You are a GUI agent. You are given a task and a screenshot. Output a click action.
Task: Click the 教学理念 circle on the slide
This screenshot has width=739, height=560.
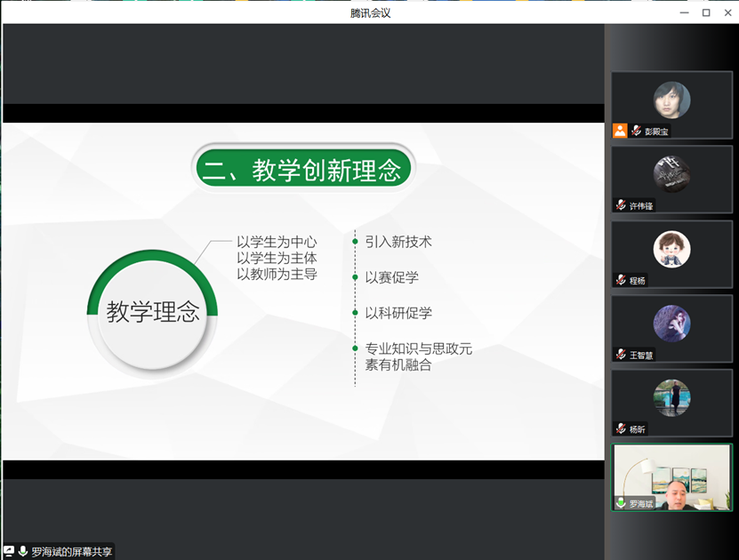[x=152, y=312]
